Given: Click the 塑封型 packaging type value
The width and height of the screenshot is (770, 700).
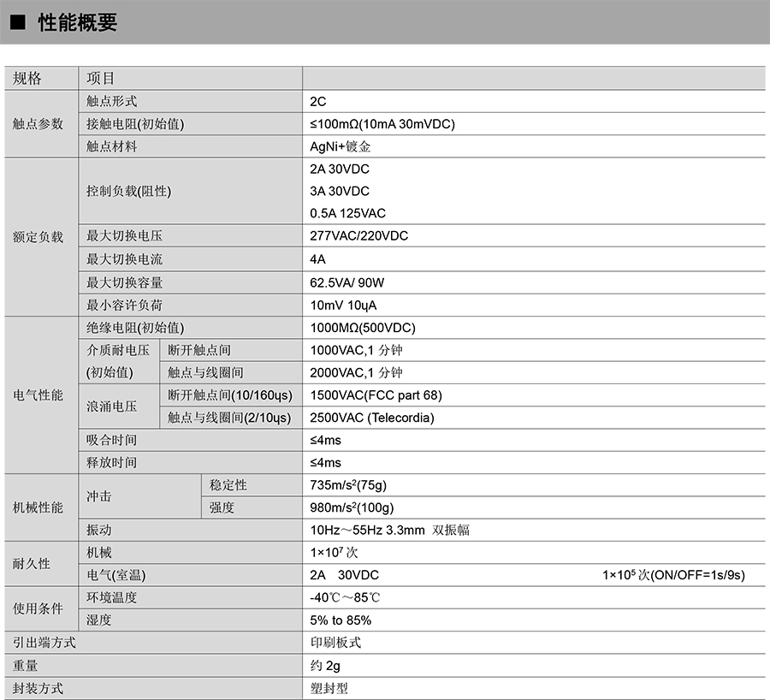Looking at the screenshot, I should 329,688.
